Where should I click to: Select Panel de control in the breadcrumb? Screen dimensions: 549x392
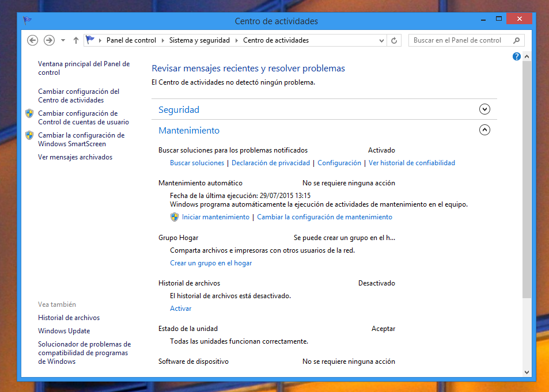click(131, 40)
